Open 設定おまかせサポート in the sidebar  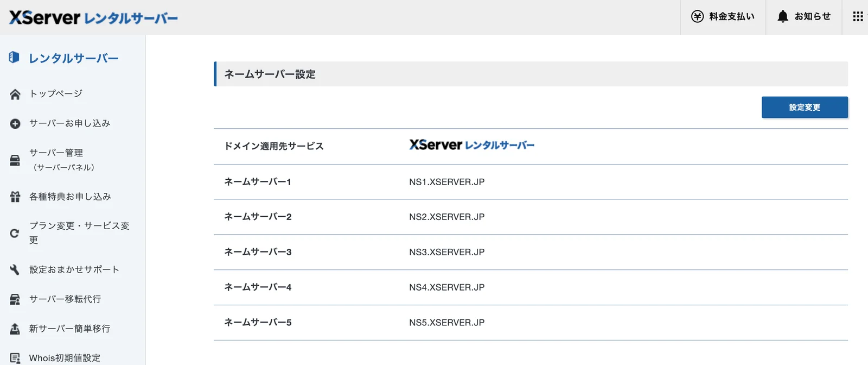click(x=74, y=269)
